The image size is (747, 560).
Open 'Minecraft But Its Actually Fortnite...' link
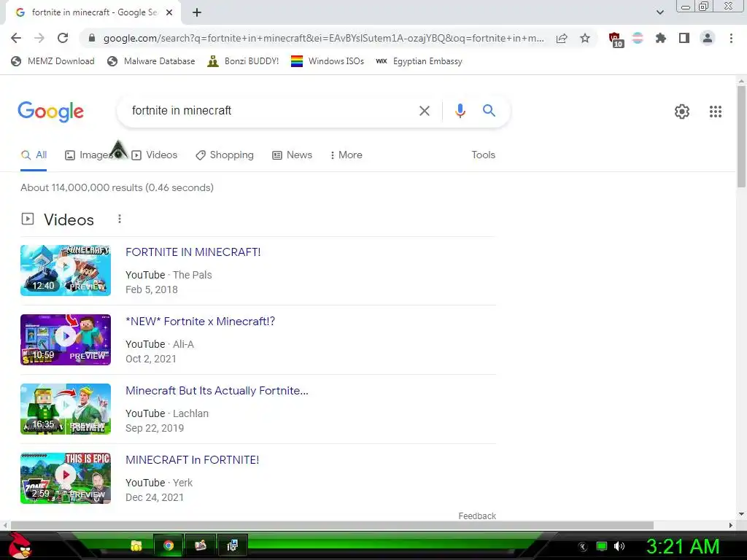tap(217, 391)
